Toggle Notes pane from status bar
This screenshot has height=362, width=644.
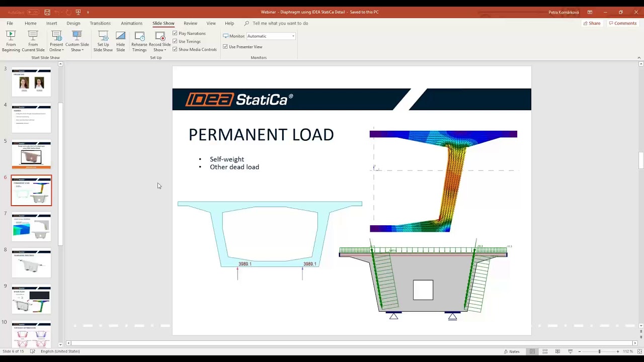pyautogui.click(x=512, y=351)
